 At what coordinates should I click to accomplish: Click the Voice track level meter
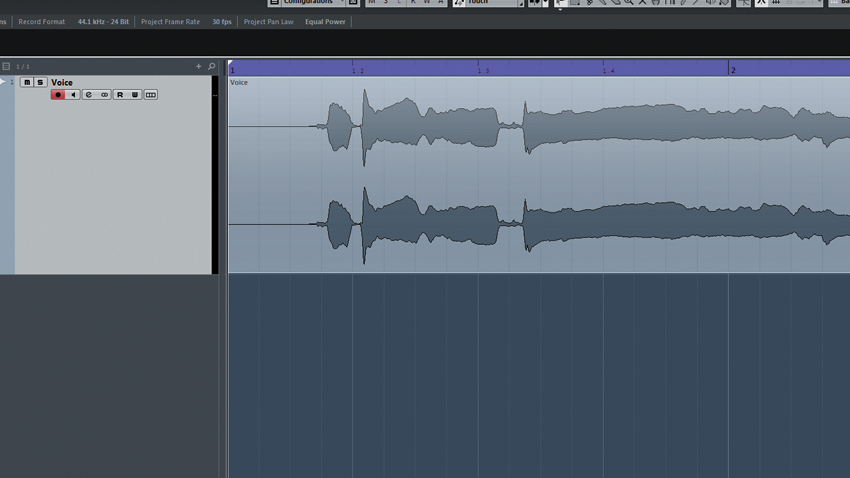point(215,175)
